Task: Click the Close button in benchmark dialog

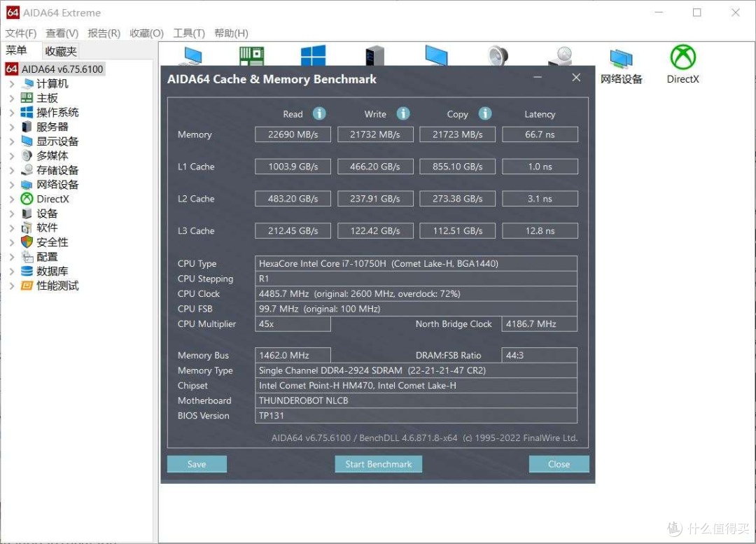Action: click(x=559, y=464)
